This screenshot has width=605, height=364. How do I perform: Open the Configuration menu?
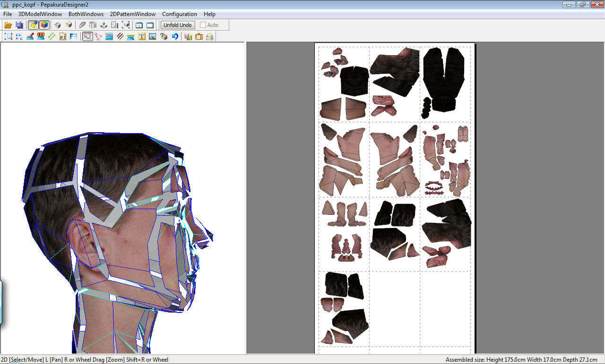point(180,14)
